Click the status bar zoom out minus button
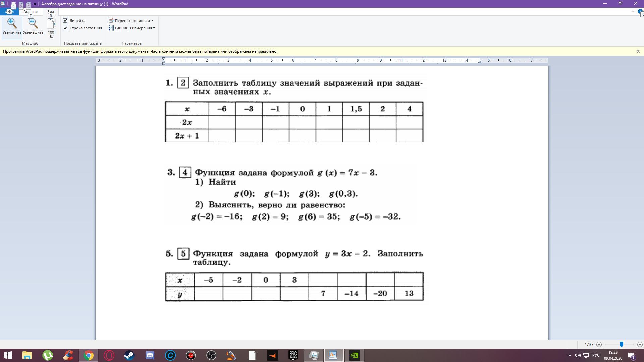The width and height of the screenshot is (644, 362). (599, 345)
